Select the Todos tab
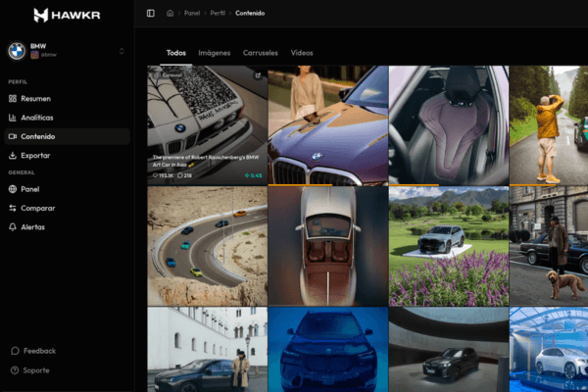 [176, 53]
